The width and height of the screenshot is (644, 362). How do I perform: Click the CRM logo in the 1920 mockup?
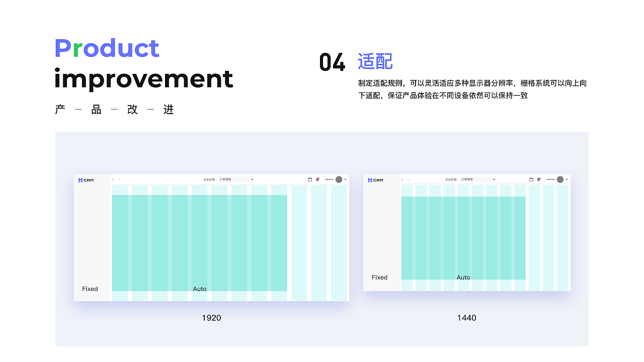[86, 180]
